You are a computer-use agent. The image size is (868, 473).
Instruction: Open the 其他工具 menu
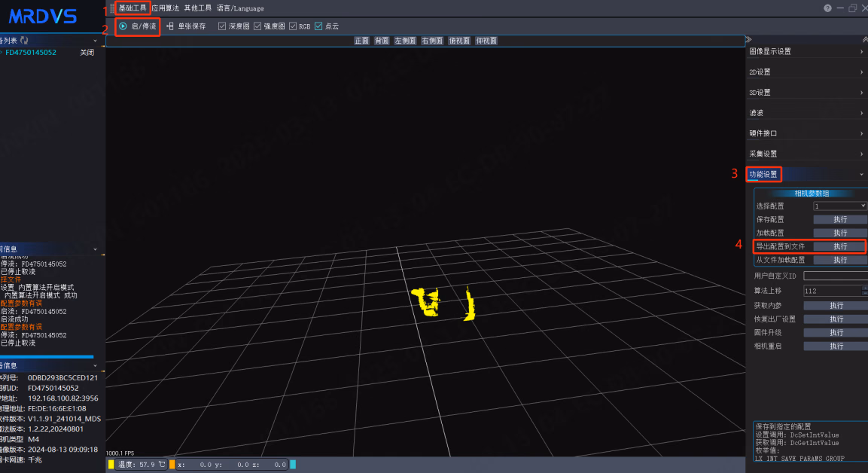coord(198,8)
